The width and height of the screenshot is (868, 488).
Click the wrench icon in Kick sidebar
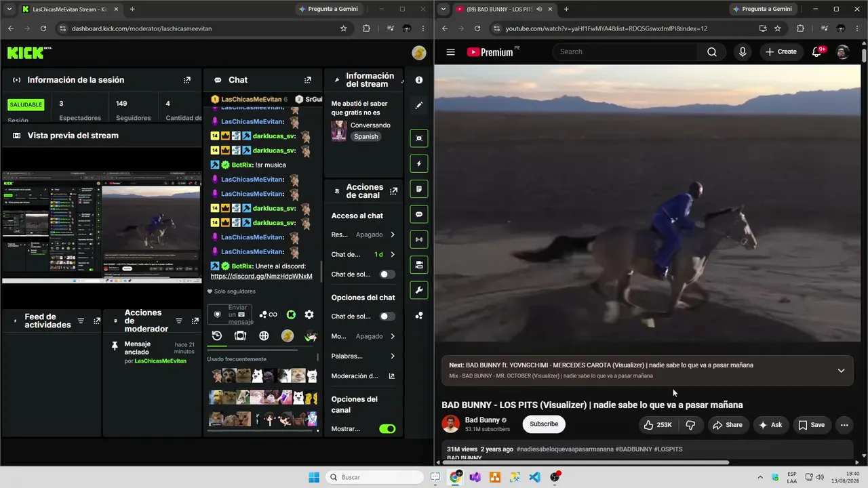click(x=419, y=290)
